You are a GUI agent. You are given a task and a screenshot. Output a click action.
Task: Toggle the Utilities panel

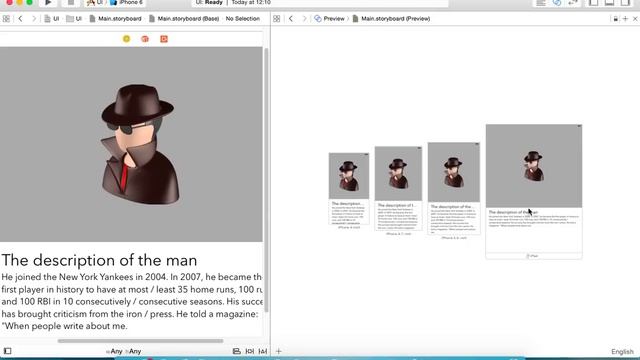(x=625, y=2)
